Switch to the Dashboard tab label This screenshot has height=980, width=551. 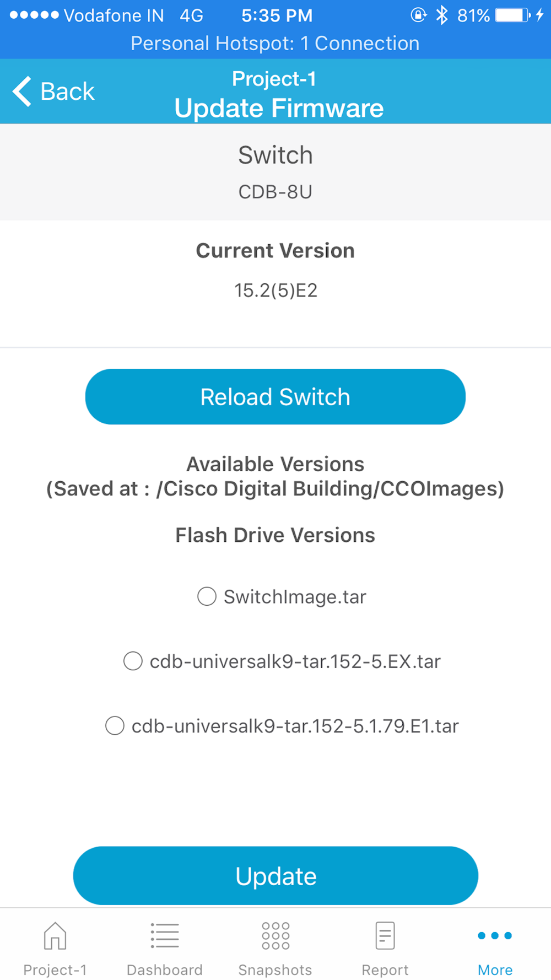[x=165, y=970]
